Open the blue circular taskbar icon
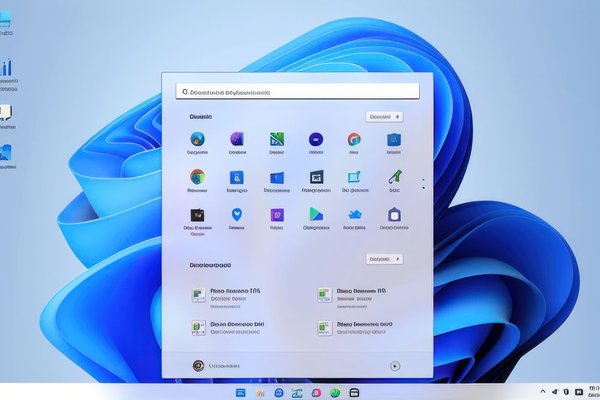This screenshot has height=400, width=600. (279, 392)
